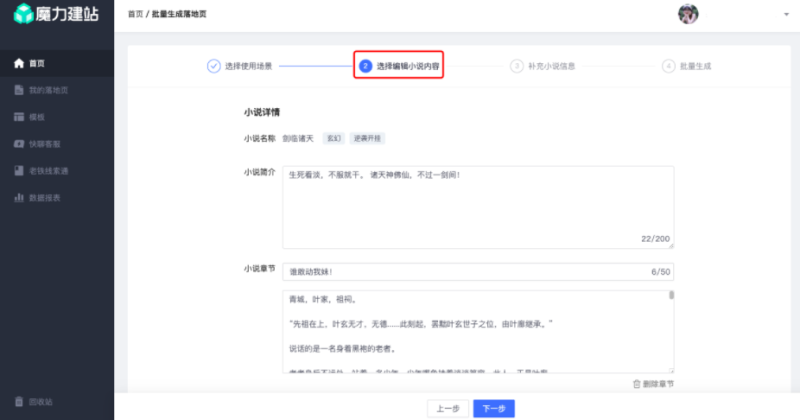Select the 选择使用场景 step label
Image resolution: width=800 pixels, height=420 pixels.
[x=248, y=66]
